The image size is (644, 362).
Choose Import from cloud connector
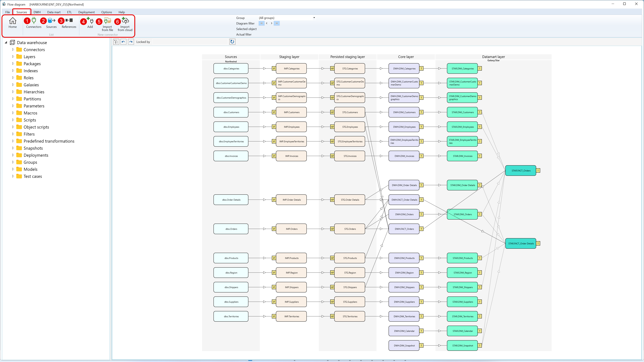pyautogui.click(x=125, y=24)
